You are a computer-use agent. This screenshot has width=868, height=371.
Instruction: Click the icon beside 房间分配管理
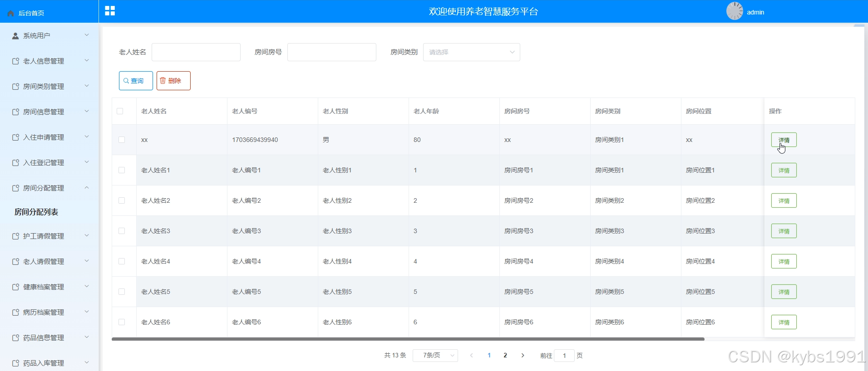(15, 188)
